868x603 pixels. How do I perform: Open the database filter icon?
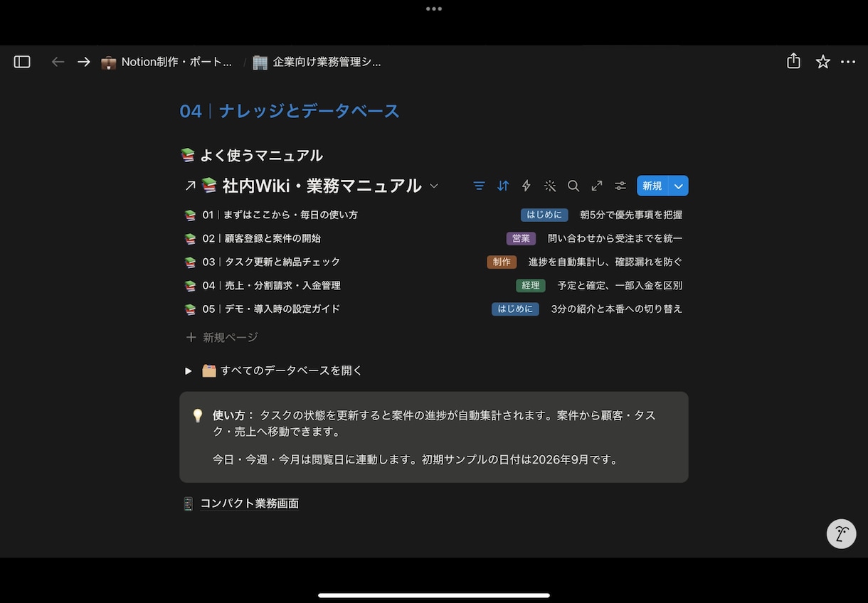point(480,186)
